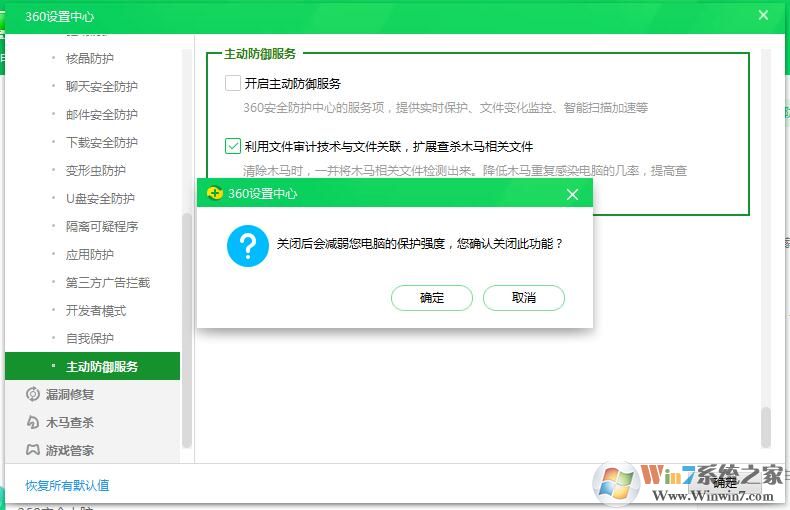
Task: Open 开发者模式 settings
Action: pyautogui.click(x=96, y=310)
